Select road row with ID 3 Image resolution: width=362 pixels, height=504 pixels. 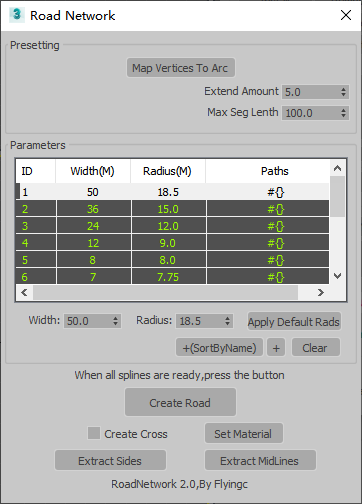[173, 226]
